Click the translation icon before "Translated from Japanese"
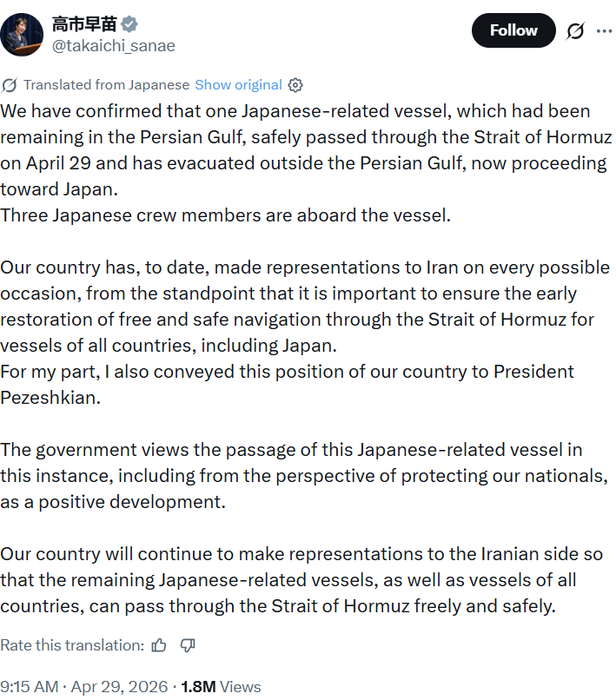Screen dimensions: 616x700 [10, 85]
